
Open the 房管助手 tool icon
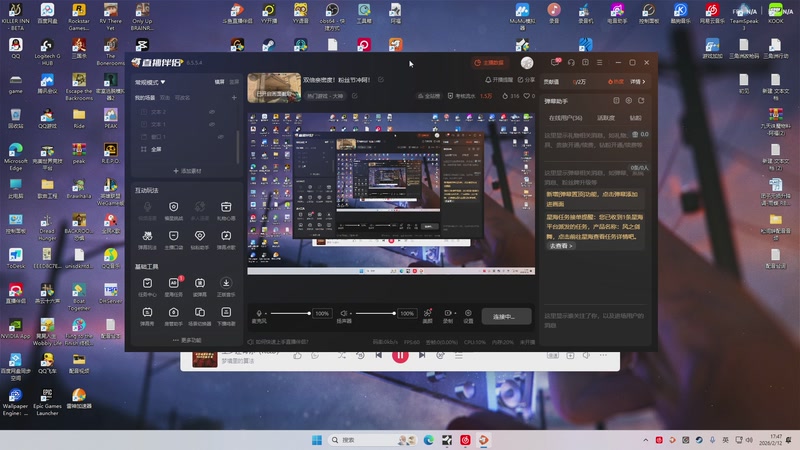click(173, 312)
